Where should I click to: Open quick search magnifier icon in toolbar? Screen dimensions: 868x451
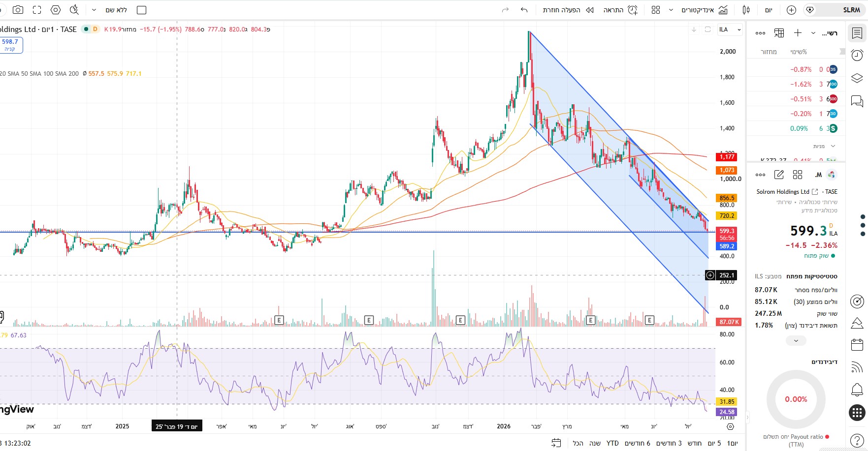pos(74,10)
